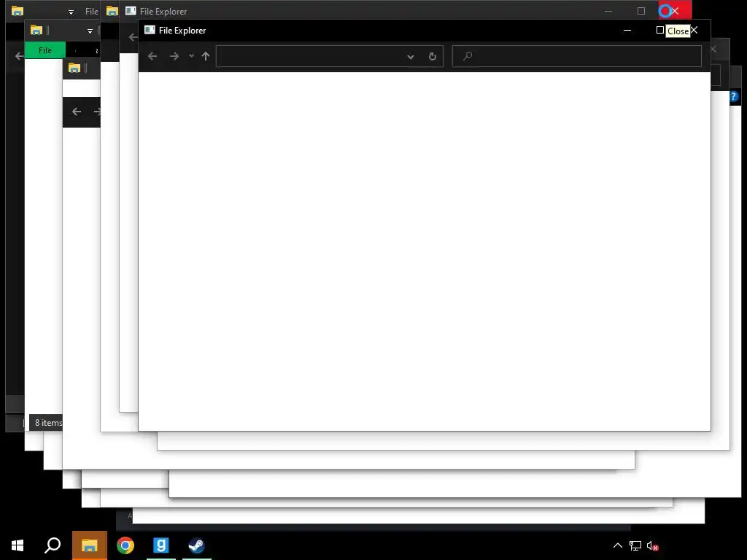Launch Google Chrome from taskbar
The image size is (747, 560).
pos(125,545)
